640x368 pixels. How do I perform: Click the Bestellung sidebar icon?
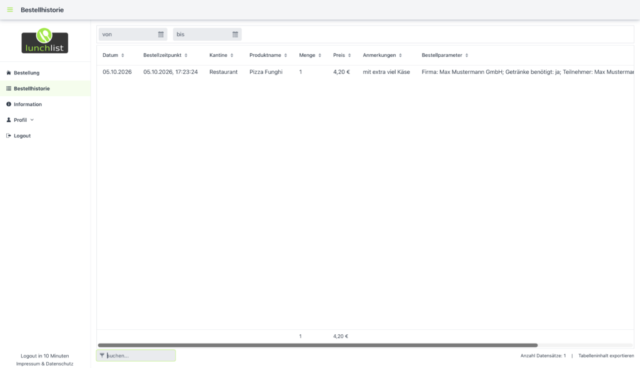pyautogui.click(x=9, y=73)
